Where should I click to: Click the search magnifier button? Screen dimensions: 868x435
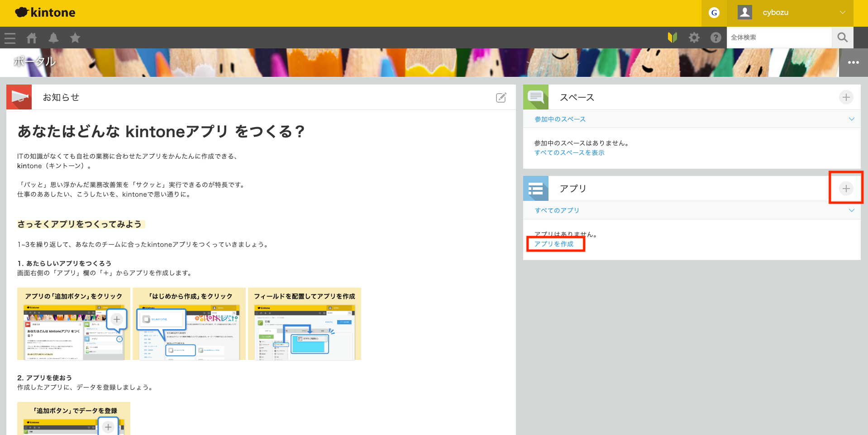[x=843, y=38]
